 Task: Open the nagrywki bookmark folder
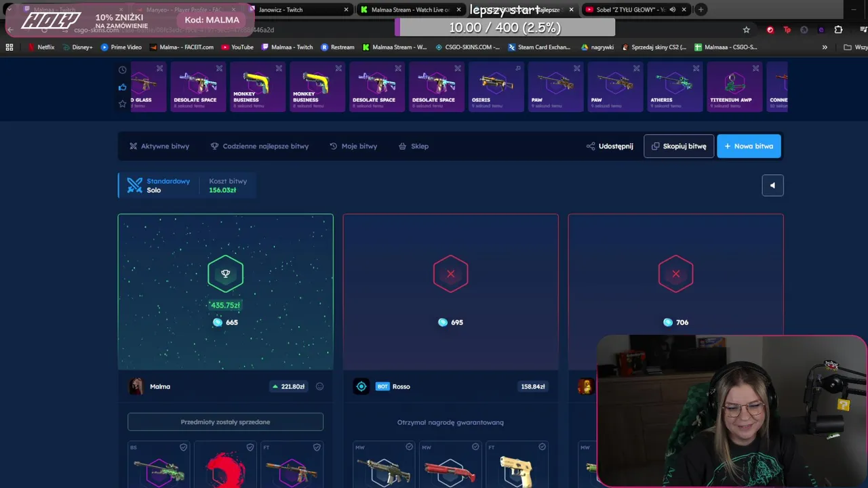pos(597,47)
